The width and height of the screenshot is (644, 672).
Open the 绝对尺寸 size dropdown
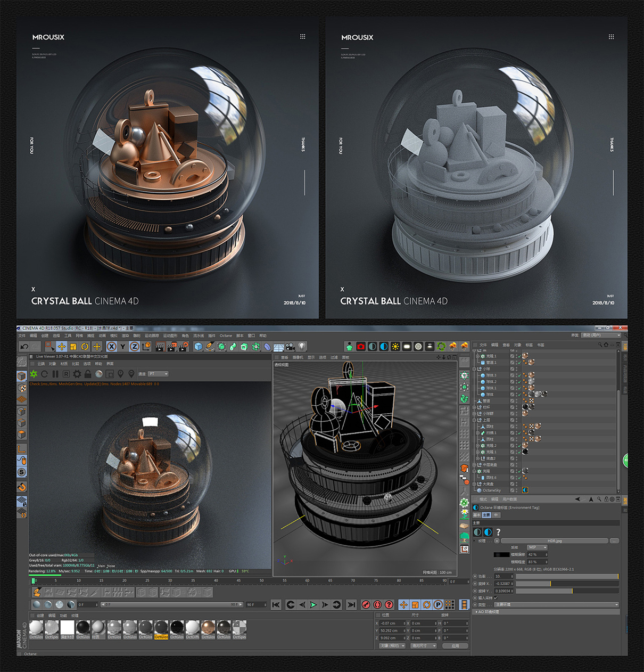click(x=424, y=646)
